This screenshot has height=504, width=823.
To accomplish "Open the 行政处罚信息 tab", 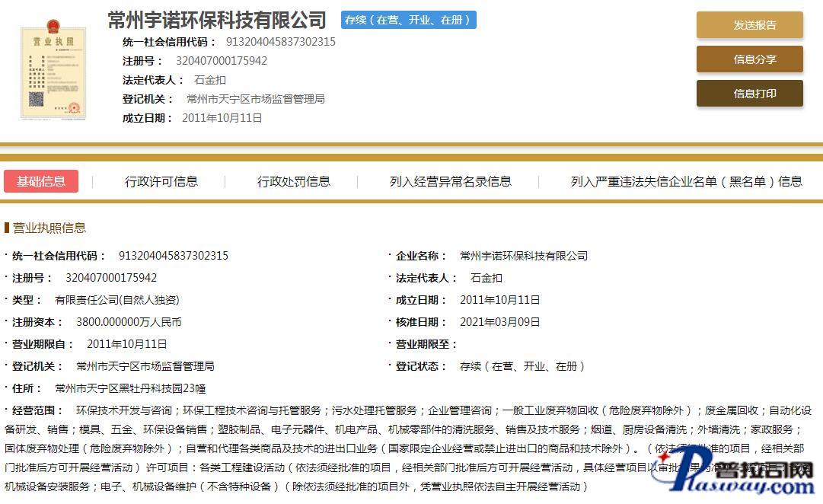I will [294, 181].
